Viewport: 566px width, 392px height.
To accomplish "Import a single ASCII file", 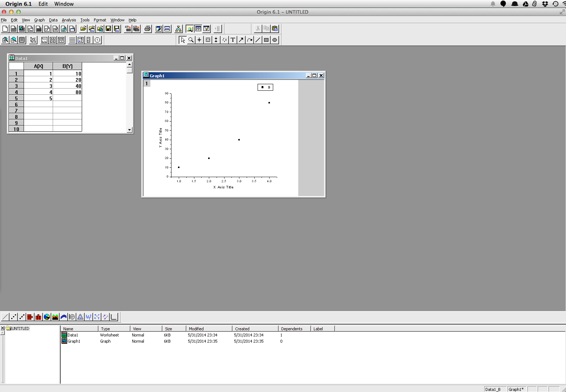I will click(128, 29).
